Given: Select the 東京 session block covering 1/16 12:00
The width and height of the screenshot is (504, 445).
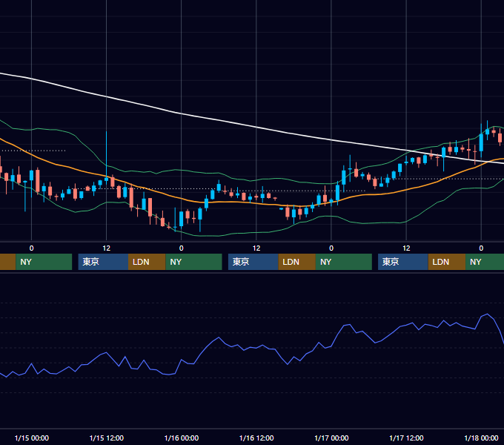Looking at the screenshot, I should coord(253,262).
